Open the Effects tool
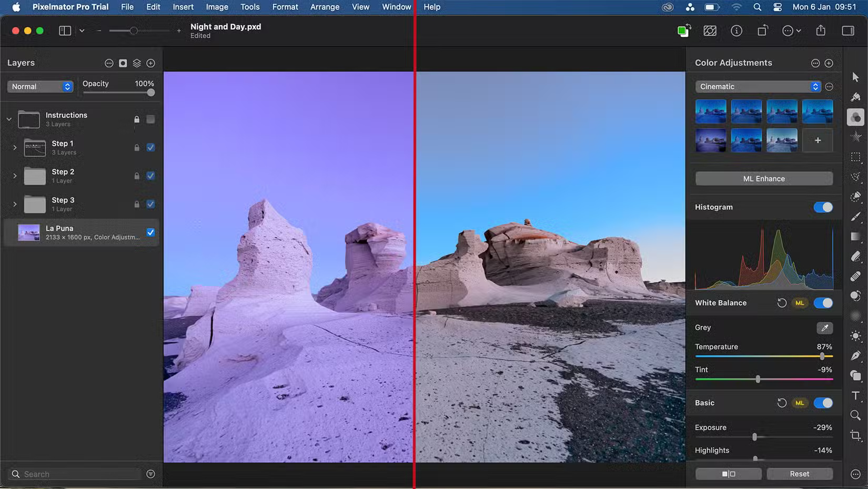The height and width of the screenshot is (489, 868). [855, 137]
